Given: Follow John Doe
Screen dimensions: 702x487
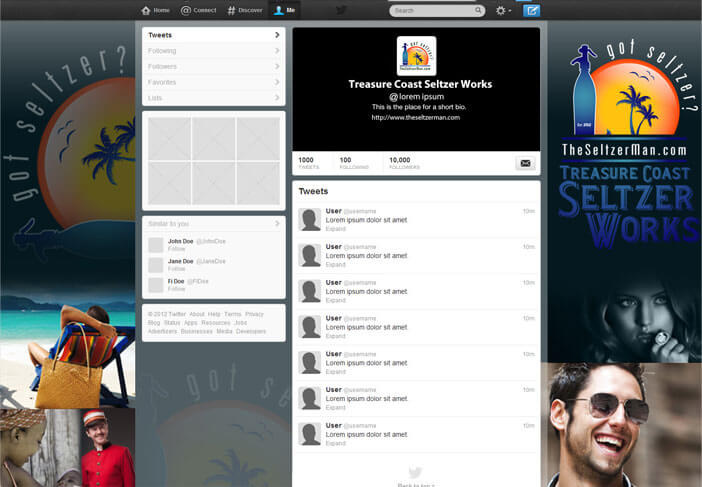Looking at the screenshot, I should (x=176, y=248).
